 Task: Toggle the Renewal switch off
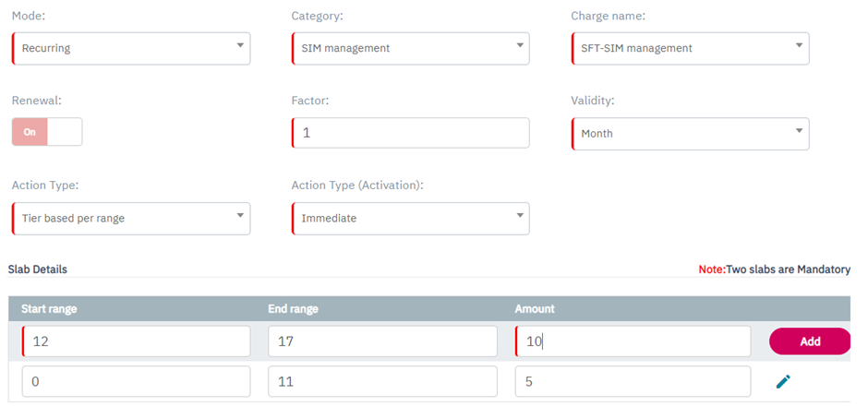coord(46,132)
